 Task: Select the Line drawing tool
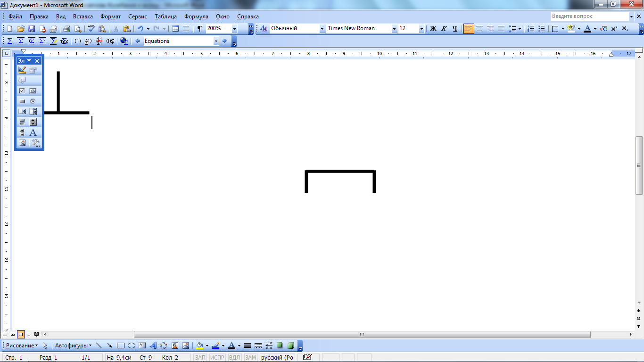point(99,346)
